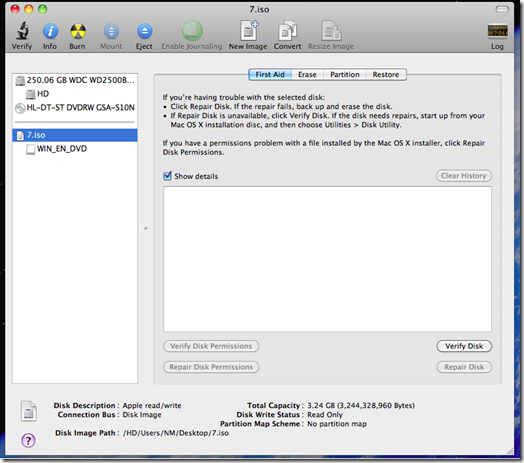Click Repair Disk Permissions button
The image size is (524, 463).
pos(211,367)
